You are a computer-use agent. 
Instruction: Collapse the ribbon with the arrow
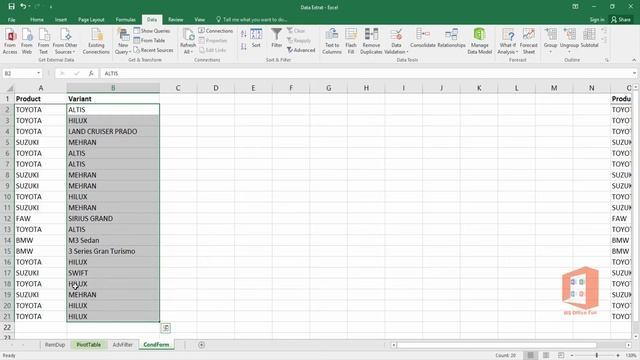634,60
